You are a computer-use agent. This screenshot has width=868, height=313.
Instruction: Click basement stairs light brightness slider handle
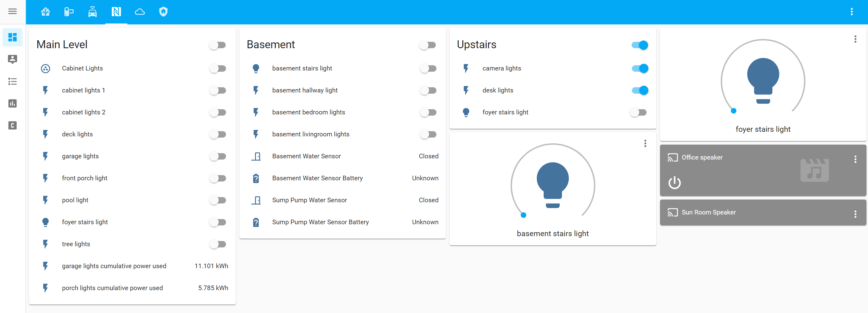(x=523, y=215)
